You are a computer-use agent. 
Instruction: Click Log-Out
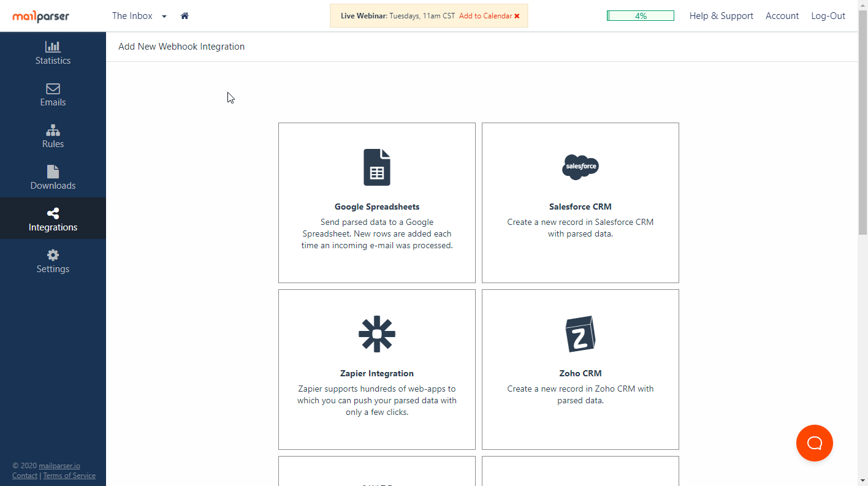click(828, 16)
